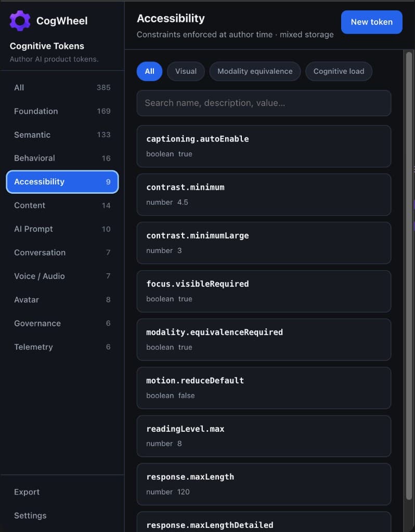
Task: Open the Governance category
Action: point(62,323)
